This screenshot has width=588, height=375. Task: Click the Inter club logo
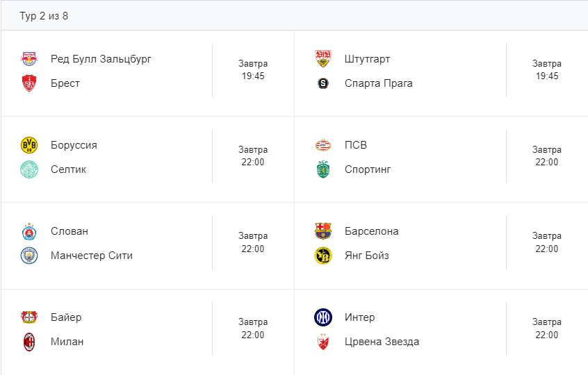tap(322, 317)
